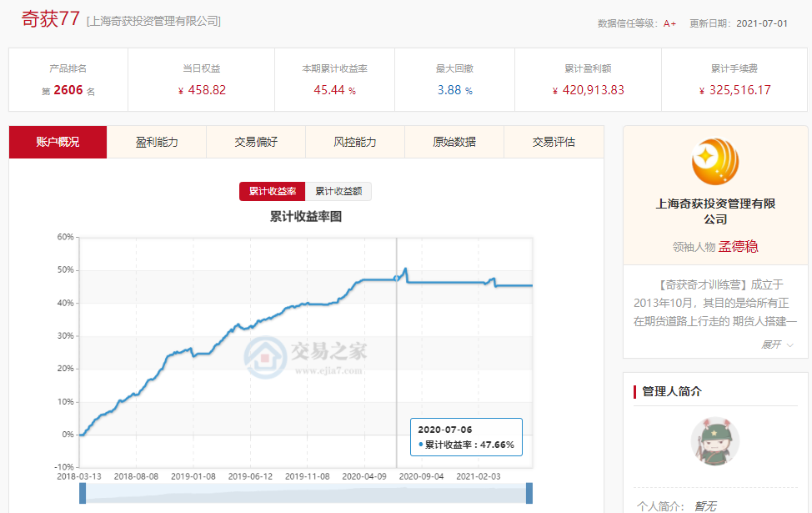Click the bracketed company name in header
The image size is (812, 513).
tap(153, 21)
